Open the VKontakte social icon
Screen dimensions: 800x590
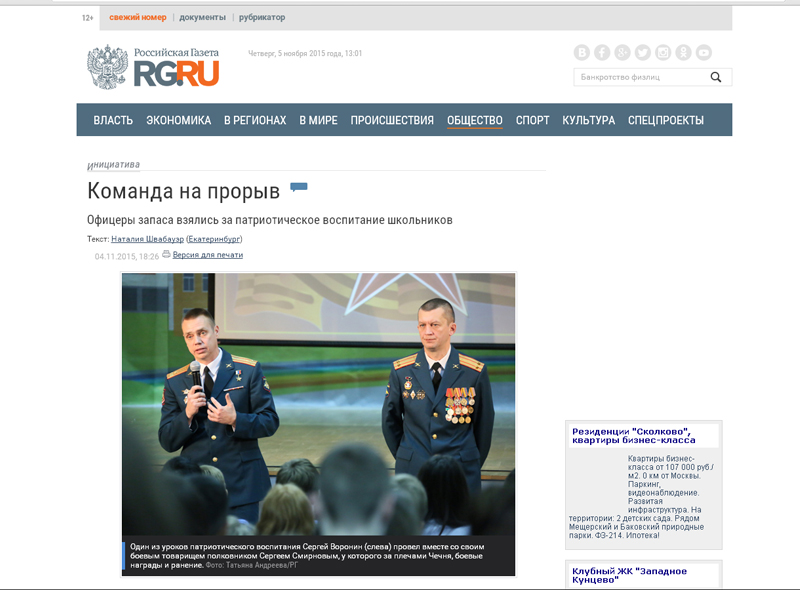pos(582,52)
